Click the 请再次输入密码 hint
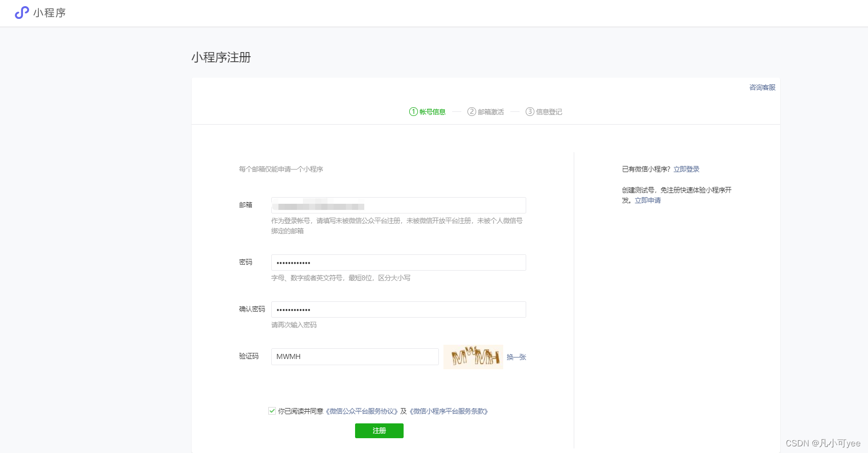The image size is (868, 453). pos(294,325)
